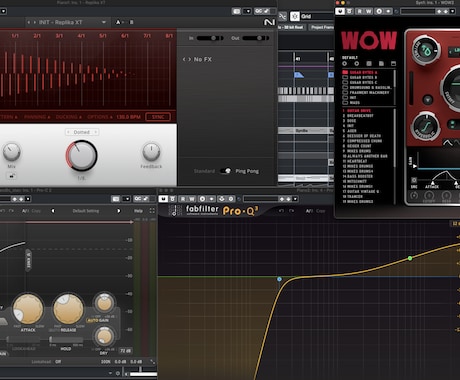
Task: Toggle Standard / Ping Pong switch
Action: [x=226, y=171]
